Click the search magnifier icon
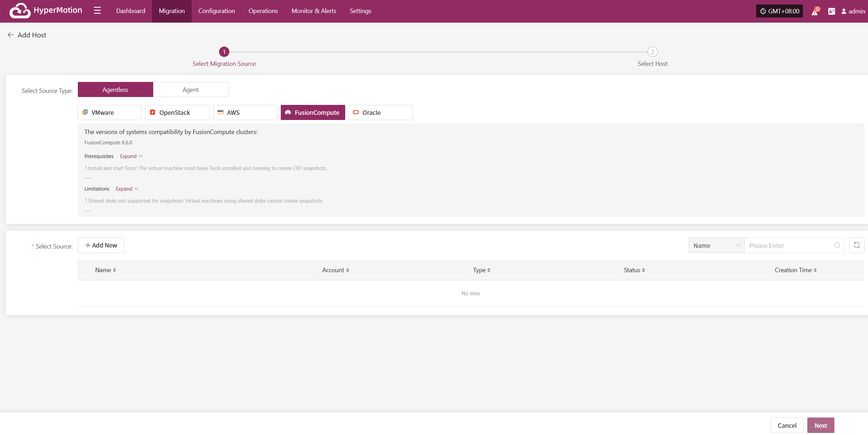The image size is (868, 435). click(x=837, y=245)
